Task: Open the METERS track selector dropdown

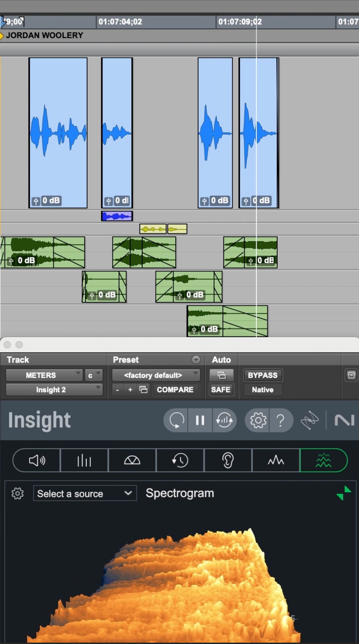Action: [x=44, y=375]
